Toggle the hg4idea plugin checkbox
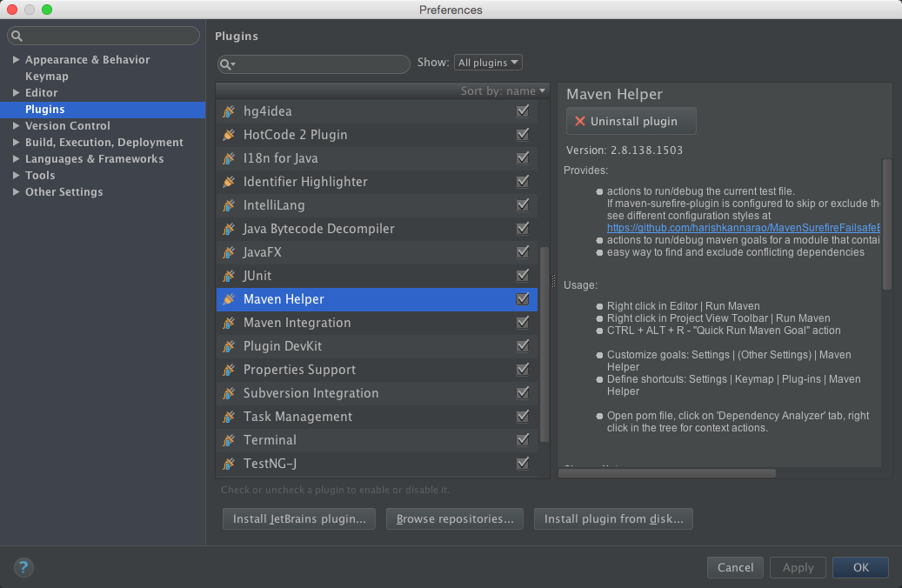Image resolution: width=902 pixels, height=588 pixels. click(x=523, y=110)
